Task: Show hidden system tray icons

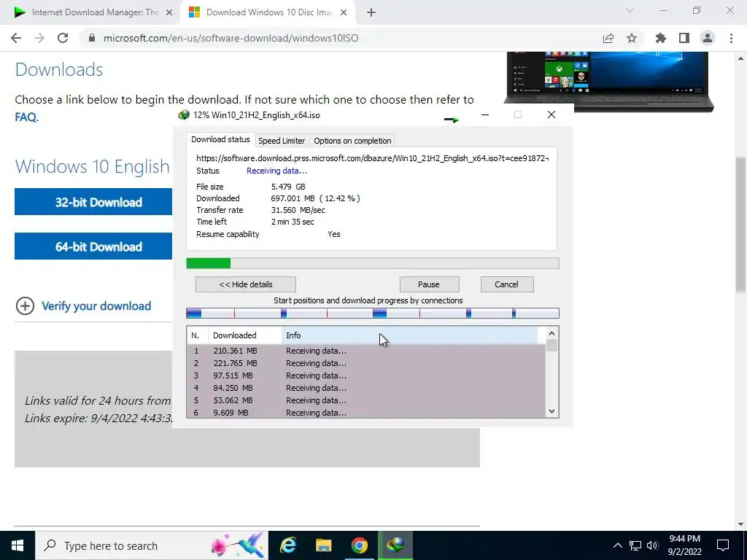Action: coord(617,545)
